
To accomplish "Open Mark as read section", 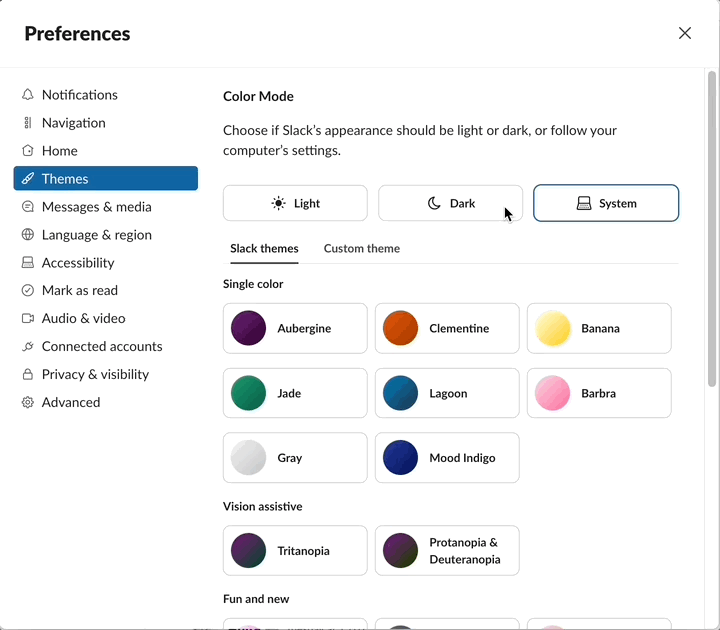I will pos(79,290).
